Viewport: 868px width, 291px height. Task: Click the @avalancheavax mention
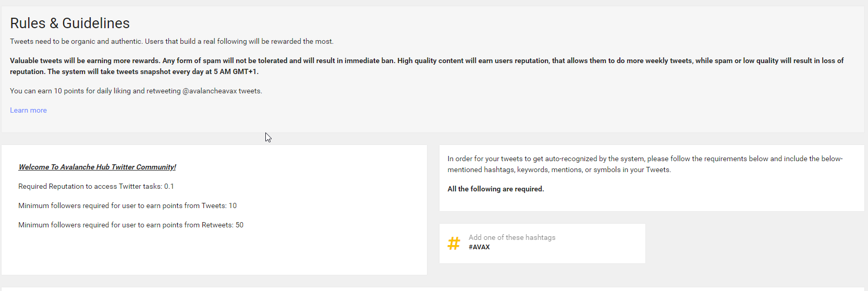[209, 91]
